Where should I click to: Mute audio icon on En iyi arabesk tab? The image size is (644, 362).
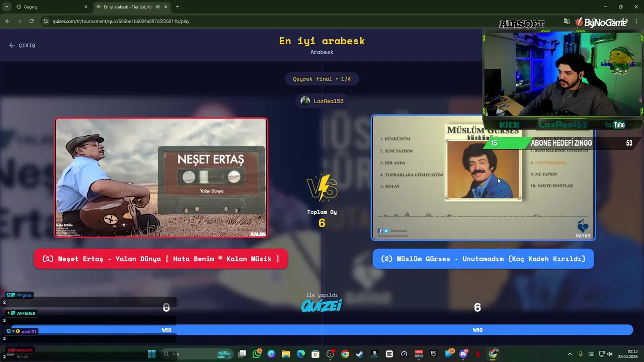(157, 7)
